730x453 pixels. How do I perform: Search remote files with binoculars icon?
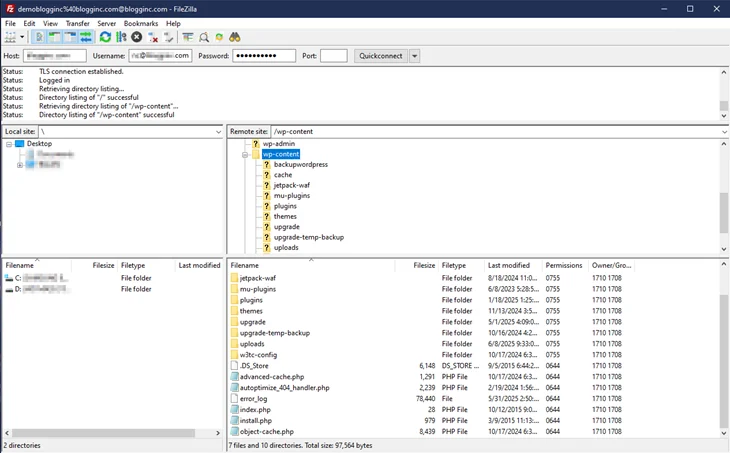point(235,37)
